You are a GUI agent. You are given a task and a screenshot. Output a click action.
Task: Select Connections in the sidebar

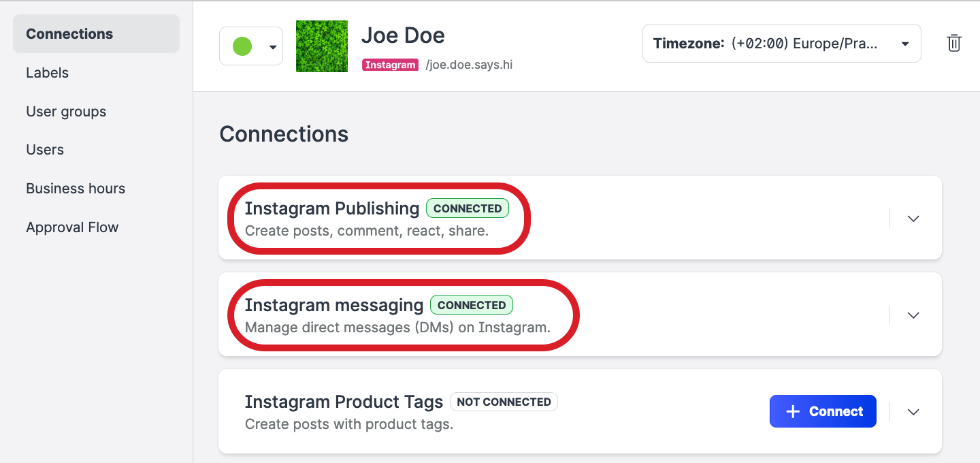[x=69, y=34]
